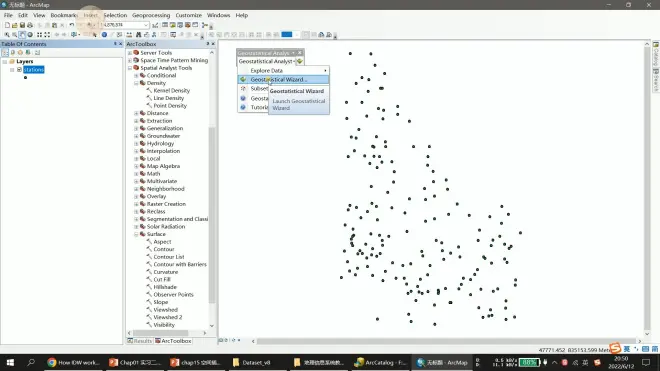
Task: Open the Line Density tool
Action: [x=168, y=98]
